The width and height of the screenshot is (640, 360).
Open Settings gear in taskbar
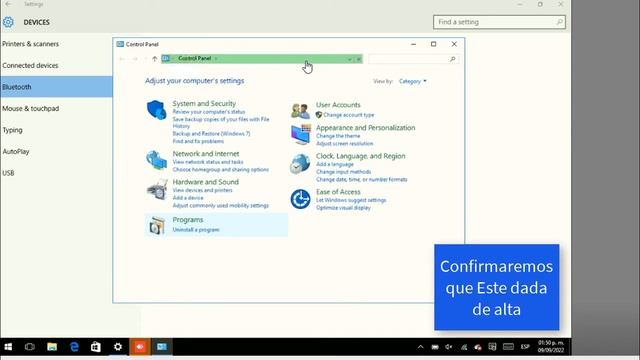pyautogui.click(x=118, y=347)
